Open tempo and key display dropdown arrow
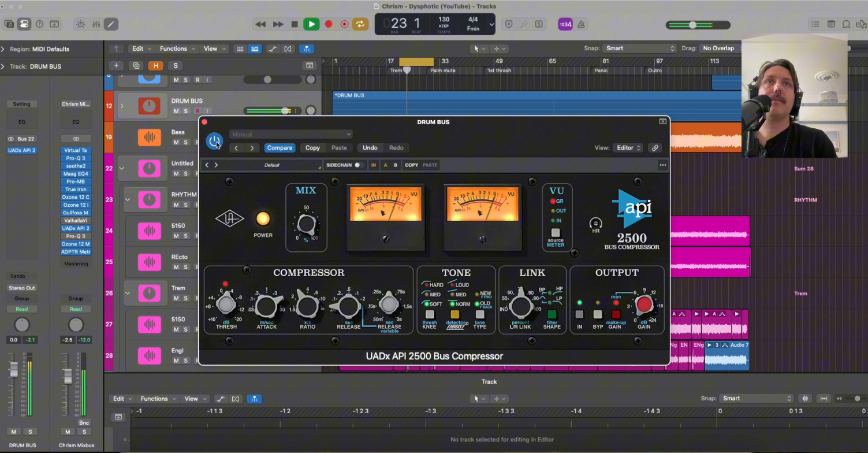 (491, 24)
